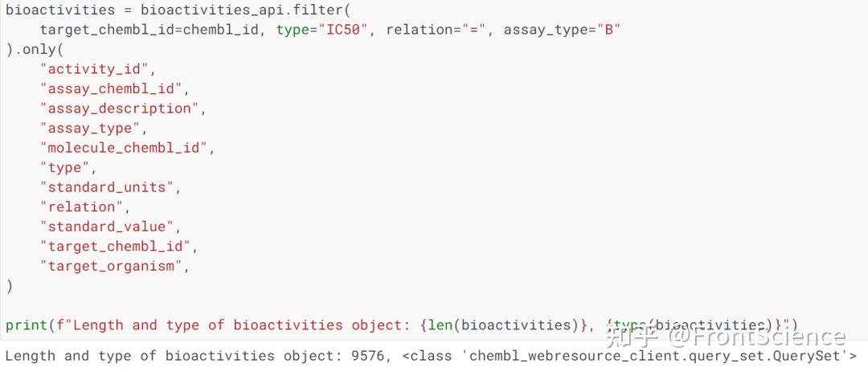This screenshot has height=372, width=868.
Task: Click the "assay_chembl_id" field string
Action: (x=111, y=88)
